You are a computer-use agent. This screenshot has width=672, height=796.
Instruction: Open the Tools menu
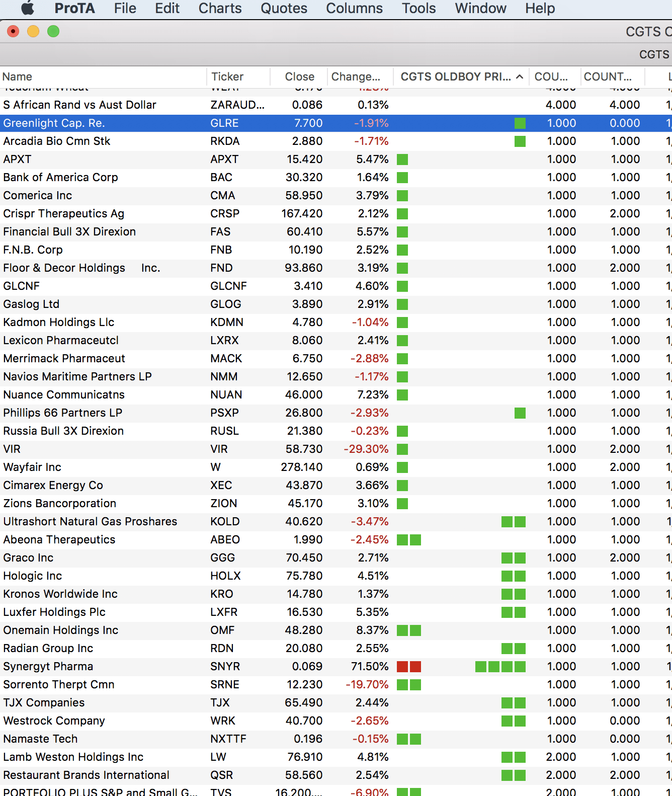(418, 8)
